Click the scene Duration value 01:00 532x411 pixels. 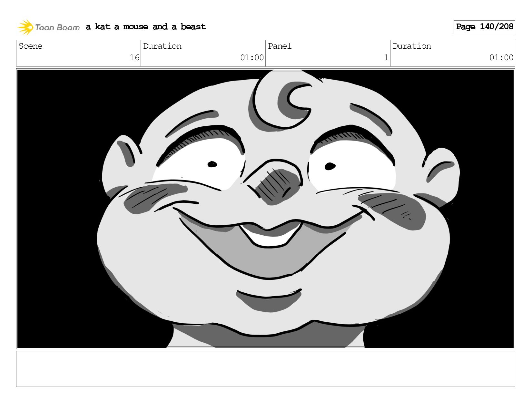(252, 58)
